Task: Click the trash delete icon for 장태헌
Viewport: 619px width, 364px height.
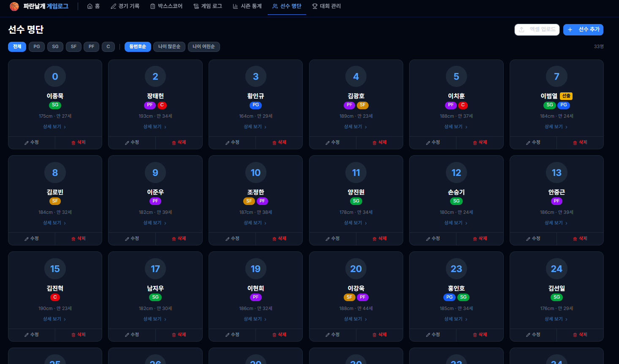Action: click(174, 143)
